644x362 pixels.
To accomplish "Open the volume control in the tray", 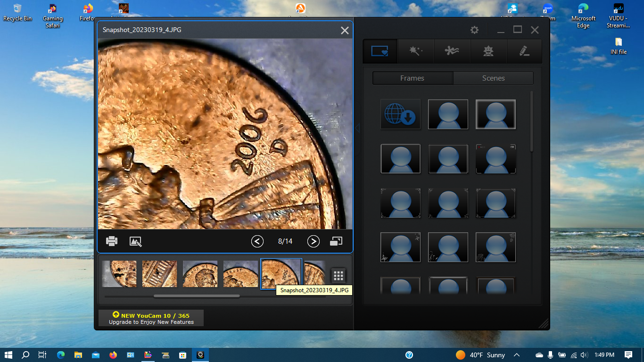I will (x=585, y=355).
